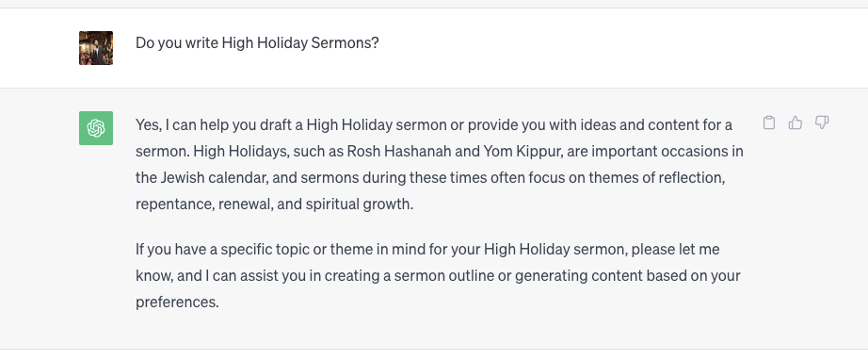Copy the response with the clipboard icon
Screen dimensions: 868x360
point(768,123)
